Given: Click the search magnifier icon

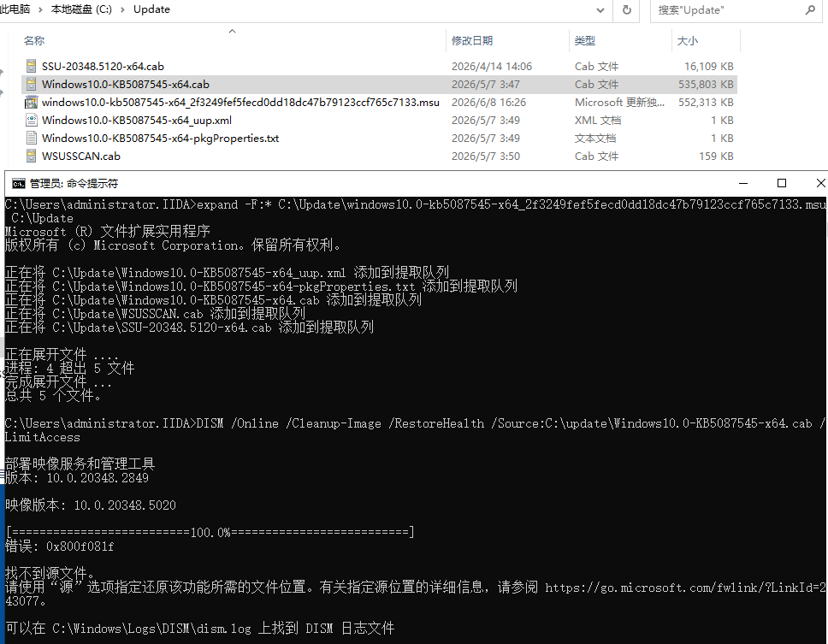Looking at the screenshot, I should tap(810, 9).
